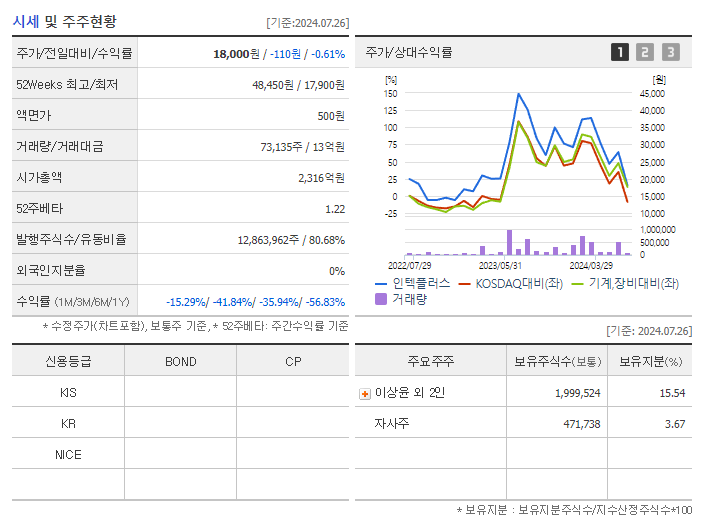Viewport: 702px width, 525px height.
Task: Click the green 기계,장비대비 legend line marker
Action: [x=578, y=284]
